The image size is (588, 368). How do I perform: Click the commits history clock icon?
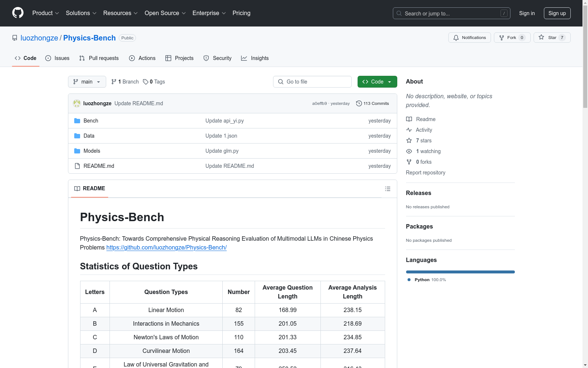point(359,103)
